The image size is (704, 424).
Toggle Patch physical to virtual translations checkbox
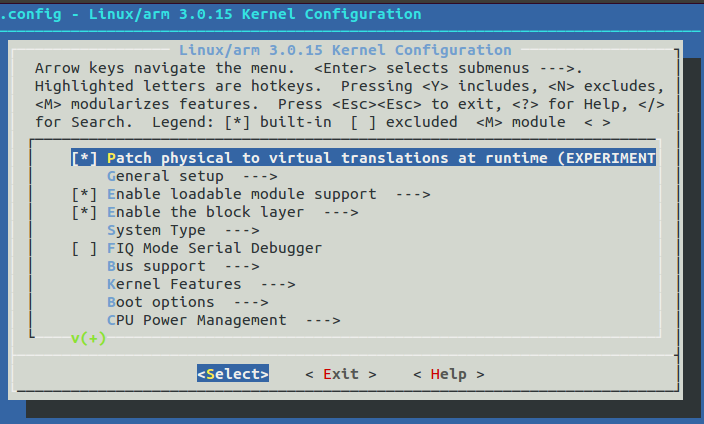click(84, 158)
